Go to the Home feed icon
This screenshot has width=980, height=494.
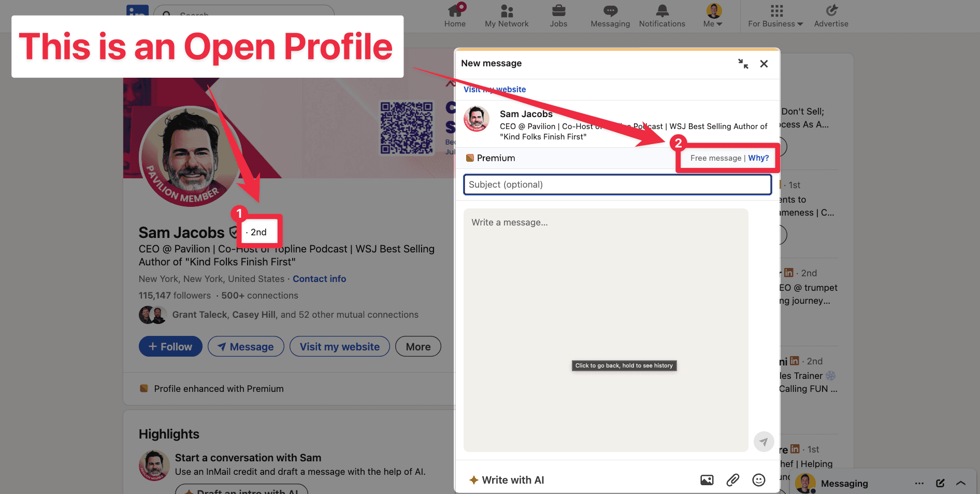(455, 10)
